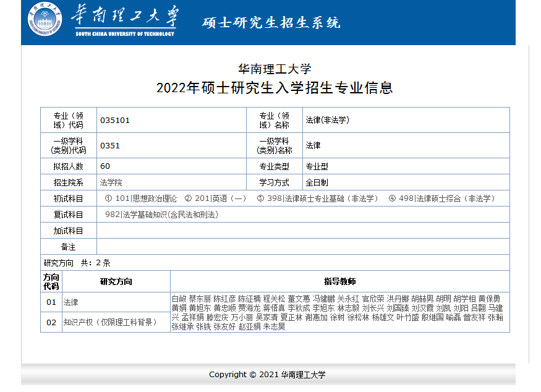Click the 拟招人数 label
Screen dimensions: 541x392
click(x=68, y=166)
